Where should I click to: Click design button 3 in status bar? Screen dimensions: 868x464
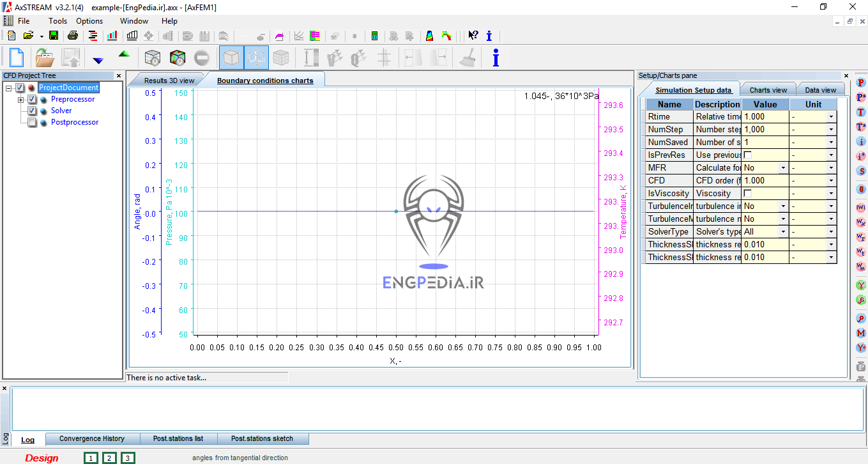[128, 458]
